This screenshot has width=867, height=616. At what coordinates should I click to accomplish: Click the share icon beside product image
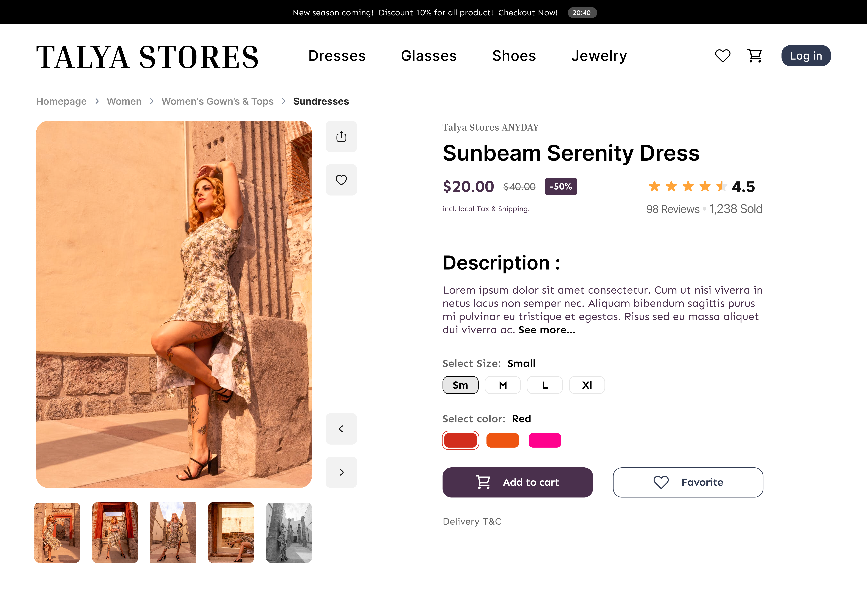click(x=341, y=137)
